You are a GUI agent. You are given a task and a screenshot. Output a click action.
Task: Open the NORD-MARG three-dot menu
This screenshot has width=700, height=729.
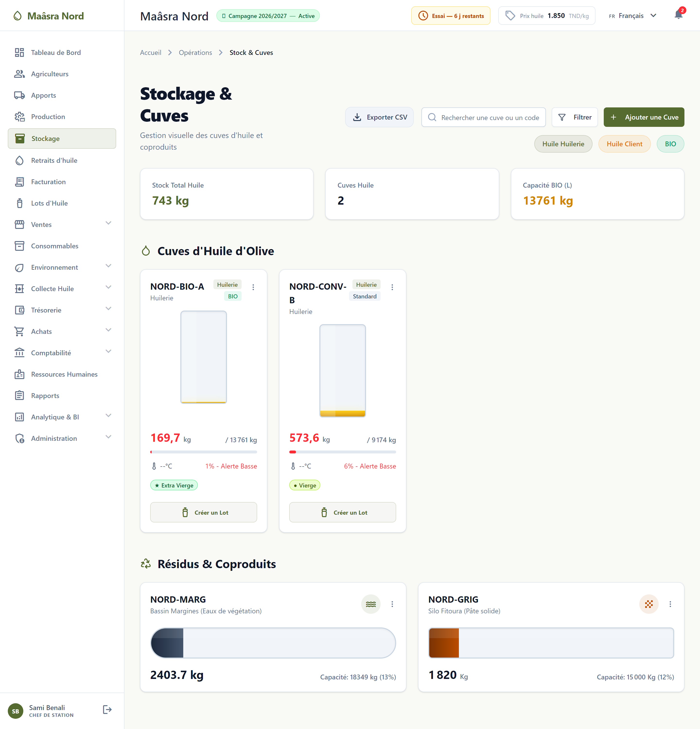pos(392,604)
